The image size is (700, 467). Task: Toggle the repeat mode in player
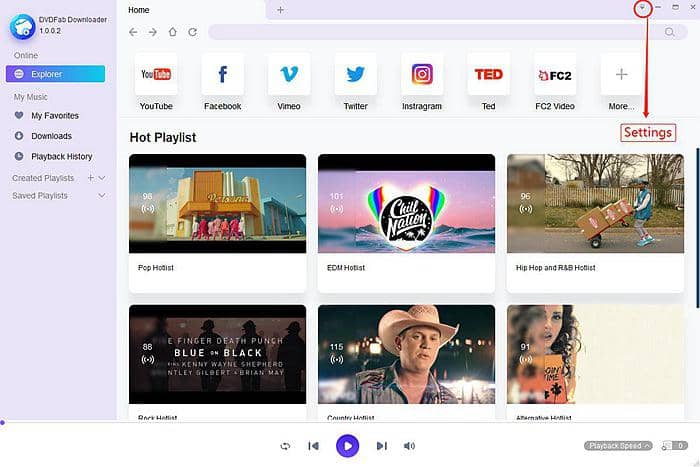click(285, 446)
